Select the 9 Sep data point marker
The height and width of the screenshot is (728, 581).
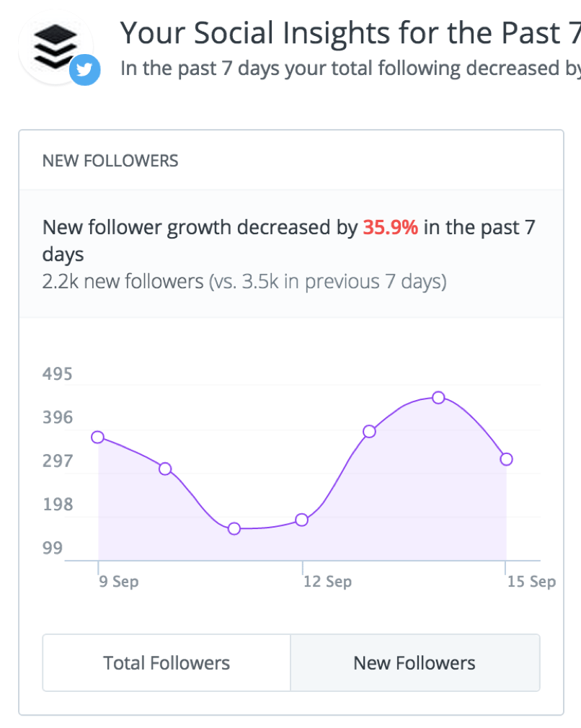tap(97, 437)
